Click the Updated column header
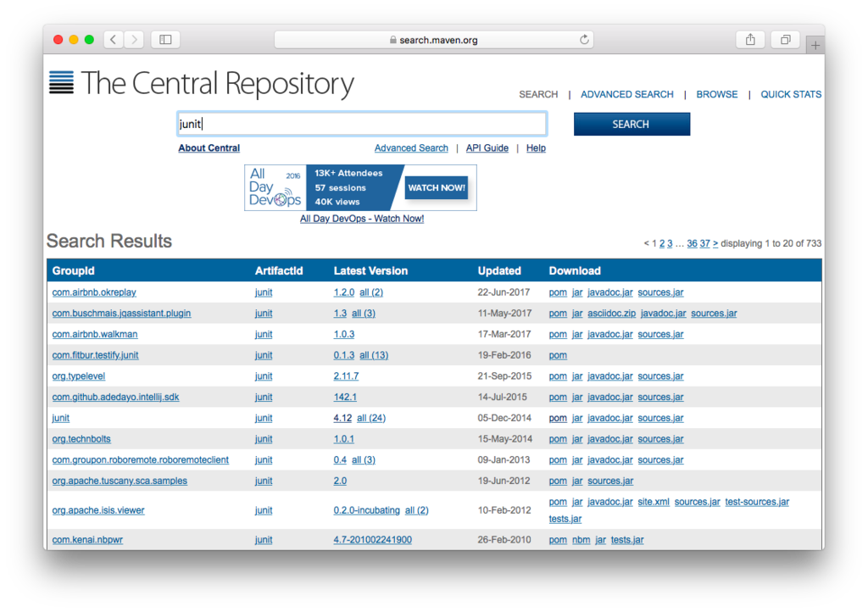868x612 pixels. pos(499,270)
